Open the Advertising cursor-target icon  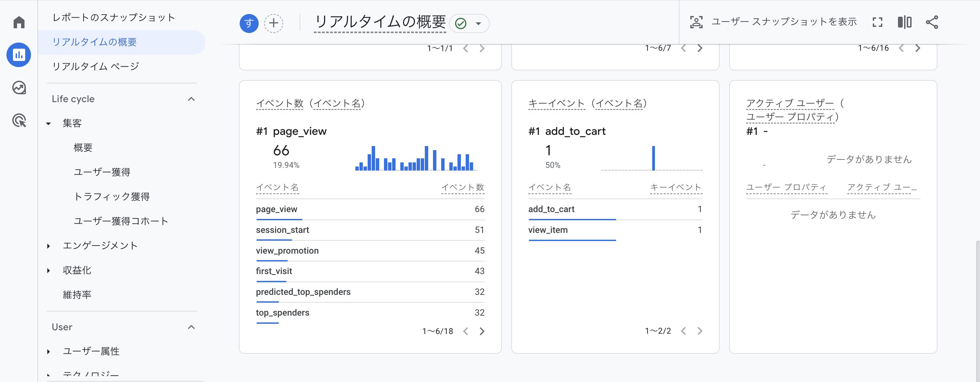tap(19, 121)
